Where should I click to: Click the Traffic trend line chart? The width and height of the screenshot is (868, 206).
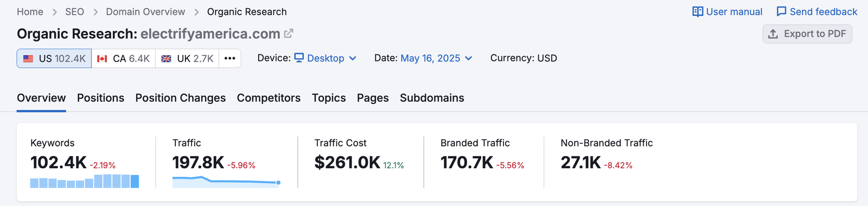pyautogui.click(x=226, y=182)
